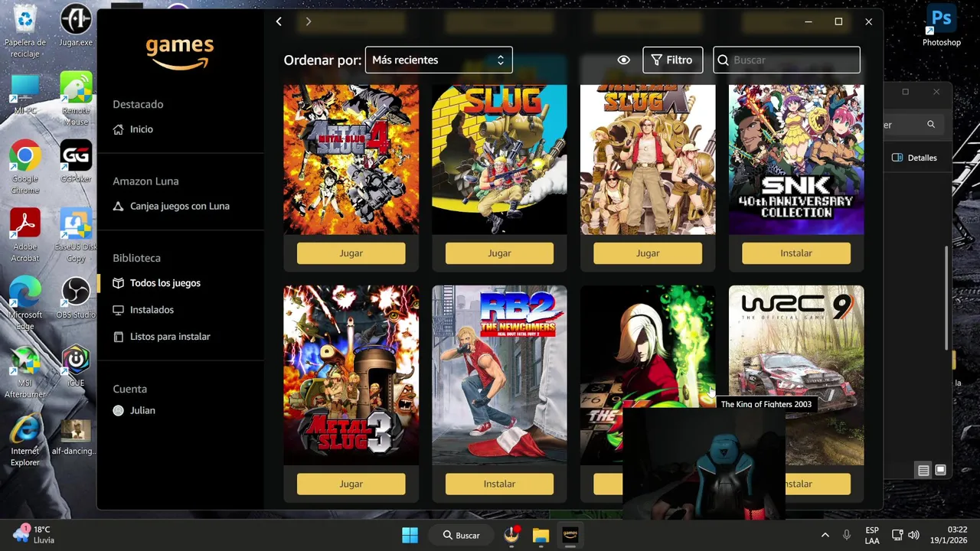Open Internet Explorer desktop icon
The image size is (980, 551).
pyautogui.click(x=25, y=441)
